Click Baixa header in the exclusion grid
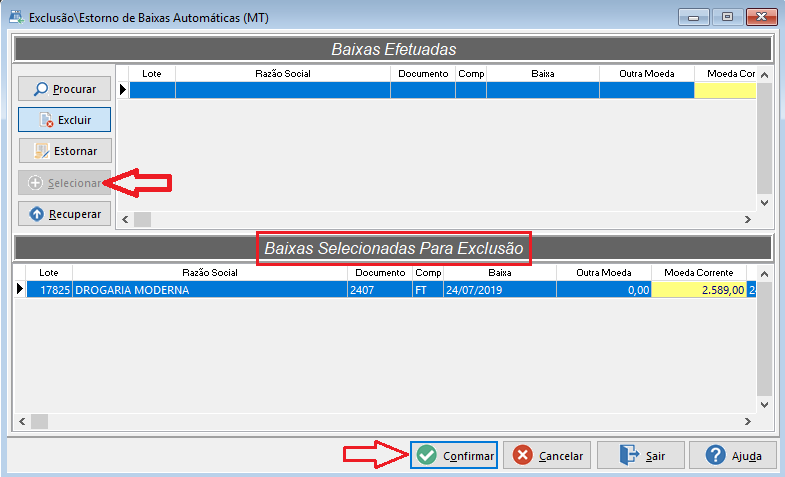The height and width of the screenshot is (477, 785). coord(500,273)
